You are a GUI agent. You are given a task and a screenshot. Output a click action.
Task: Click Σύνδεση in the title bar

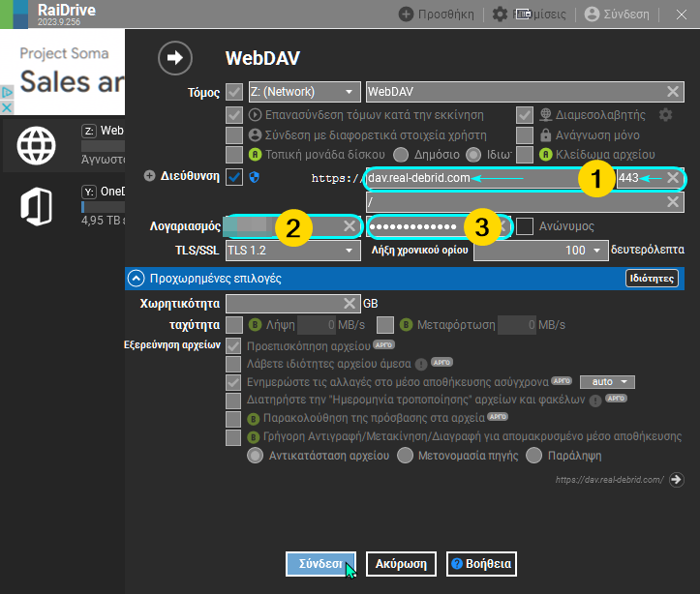(626, 15)
